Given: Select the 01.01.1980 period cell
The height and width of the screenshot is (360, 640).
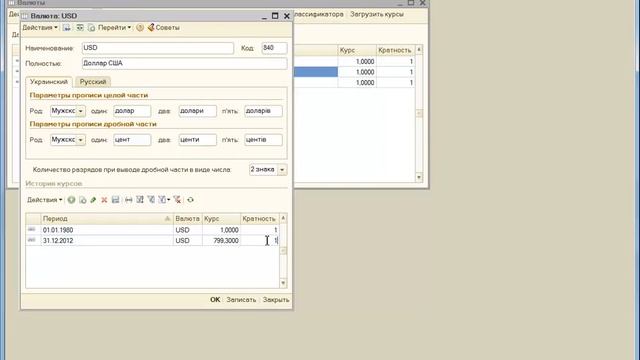Looking at the screenshot, I should pyautogui.click(x=107, y=230).
